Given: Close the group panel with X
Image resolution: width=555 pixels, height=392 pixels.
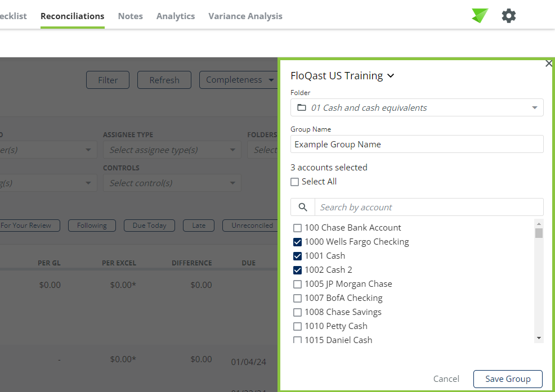Looking at the screenshot, I should [549, 64].
